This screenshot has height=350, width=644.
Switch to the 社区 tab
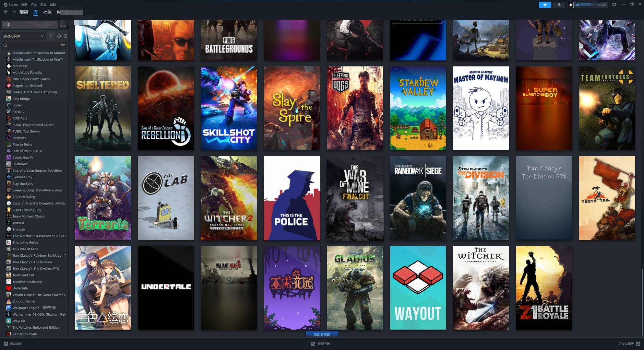(x=47, y=12)
